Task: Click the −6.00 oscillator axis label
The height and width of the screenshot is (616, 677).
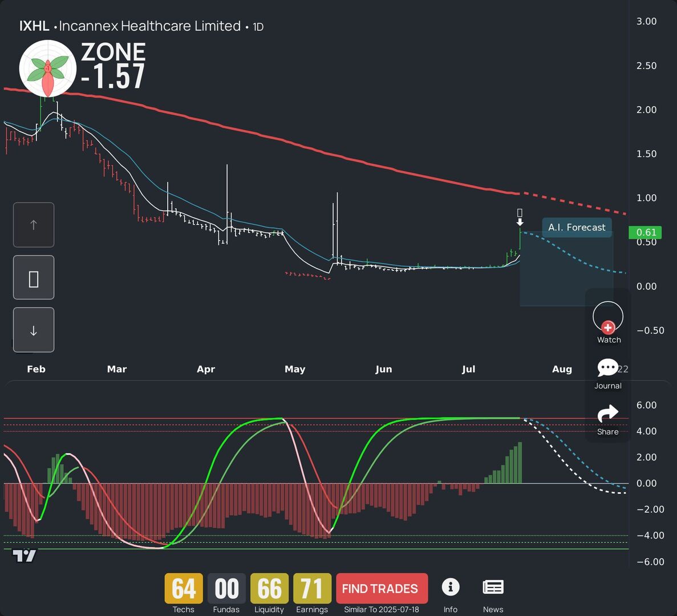Action: 650,562
